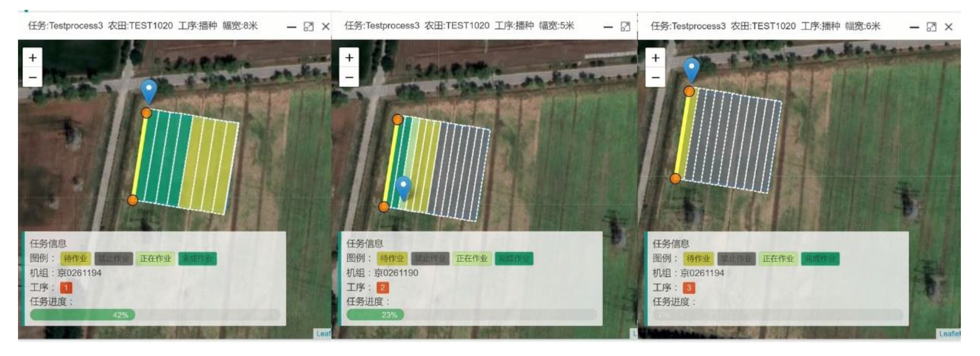Click the 42% task progress bar
The image size is (980, 356).
pos(155,315)
